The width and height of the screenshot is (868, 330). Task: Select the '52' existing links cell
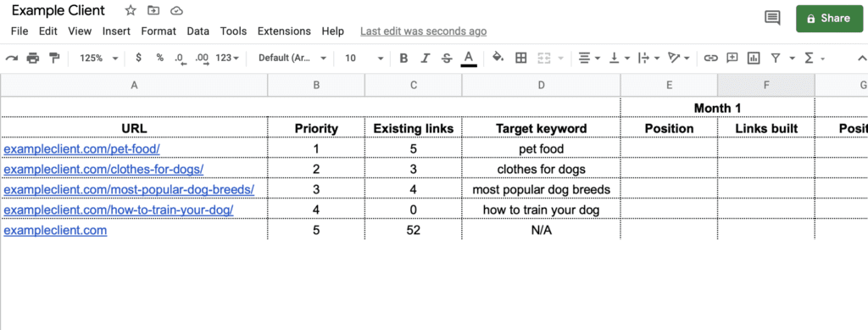pyautogui.click(x=413, y=230)
